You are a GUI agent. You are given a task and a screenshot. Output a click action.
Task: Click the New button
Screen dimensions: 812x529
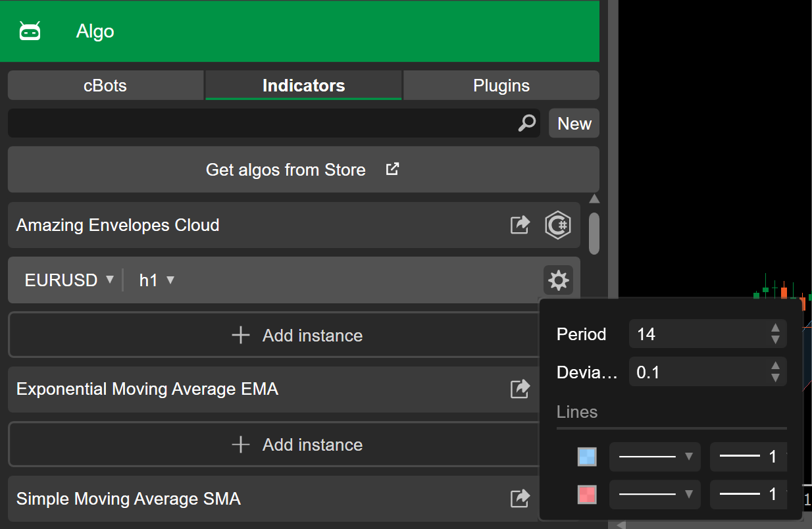coord(574,124)
